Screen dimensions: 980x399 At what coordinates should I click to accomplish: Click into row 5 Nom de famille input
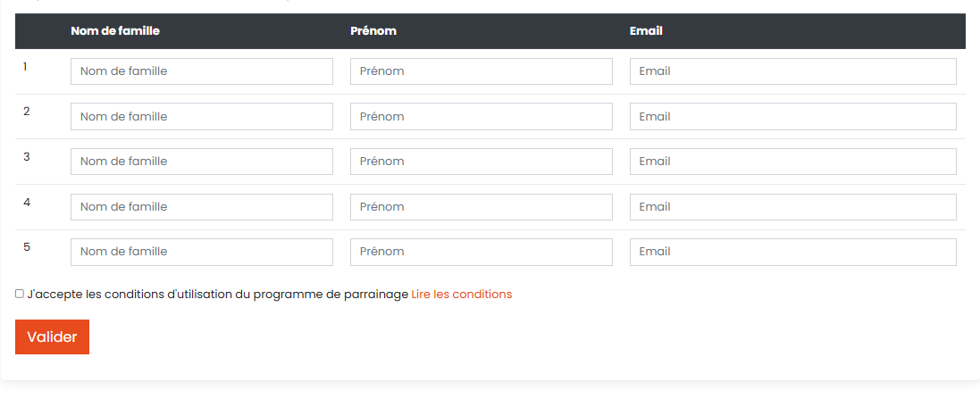point(201,252)
